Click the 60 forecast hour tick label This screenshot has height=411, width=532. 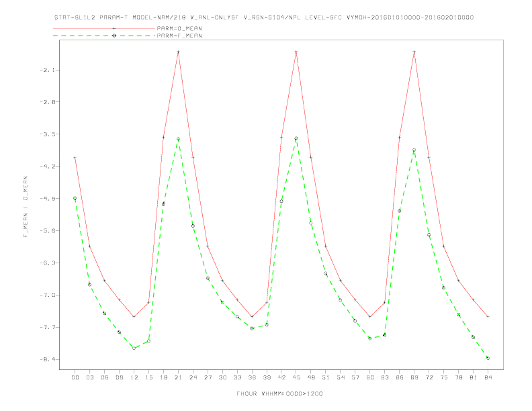pyautogui.click(x=370, y=377)
